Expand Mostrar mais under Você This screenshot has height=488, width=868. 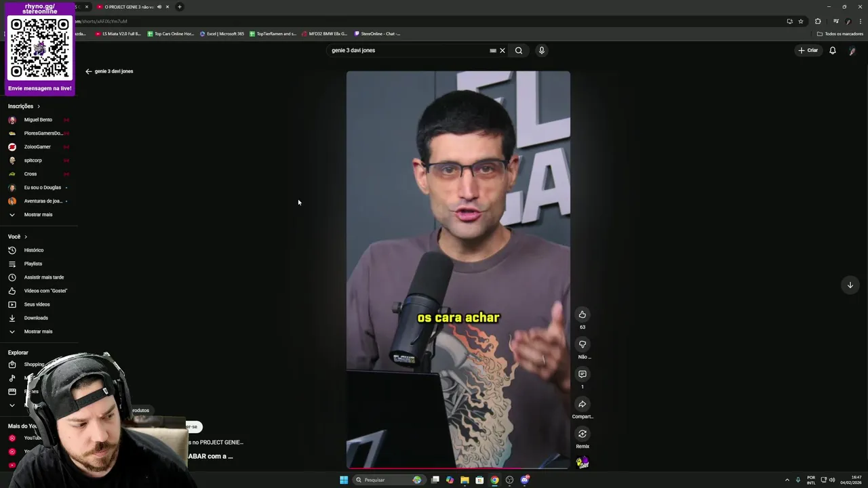tap(39, 331)
